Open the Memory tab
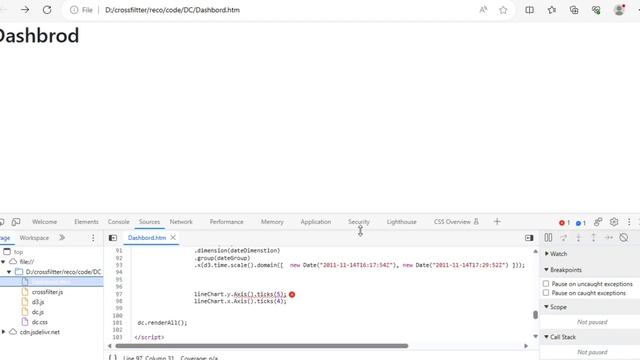Image resolution: width=640 pixels, height=360 pixels. [x=272, y=222]
